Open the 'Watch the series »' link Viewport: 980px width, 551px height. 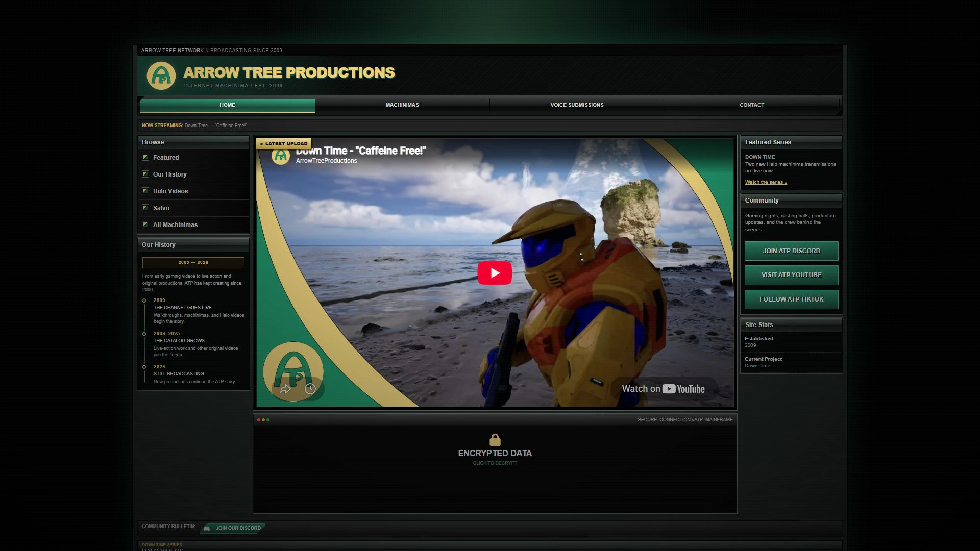pyautogui.click(x=766, y=182)
